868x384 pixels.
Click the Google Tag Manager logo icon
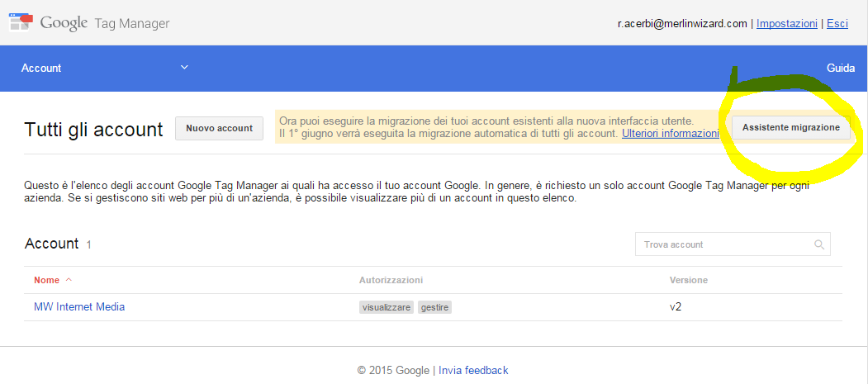(x=21, y=22)
